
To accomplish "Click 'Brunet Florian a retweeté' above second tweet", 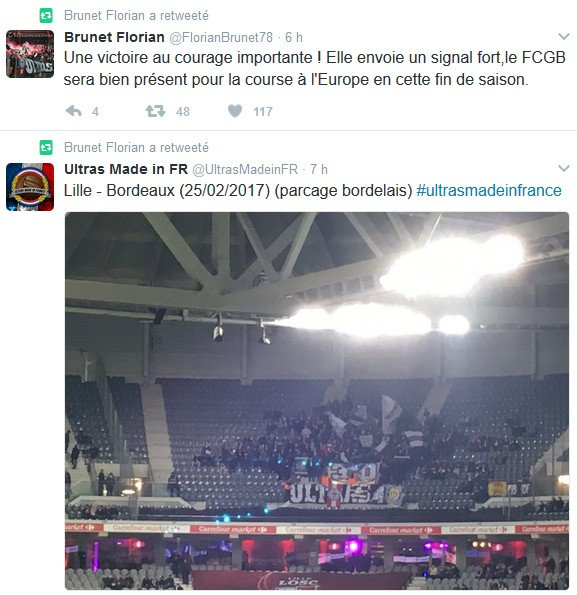I will [x=136, y=147].
